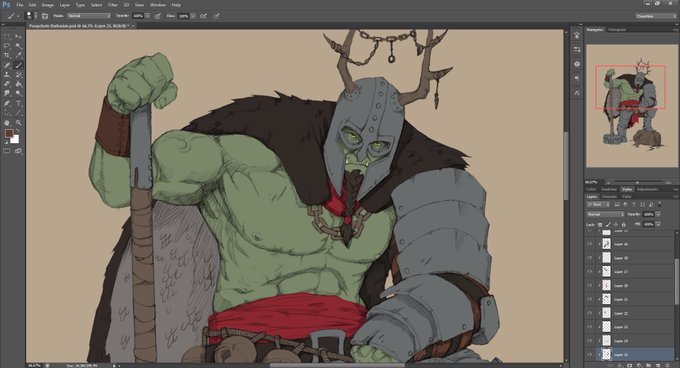The image size is (680, 368).
Task: Hide Layer 21 with its eye icon
Action: pyautogui.click(x=589, y=299)
